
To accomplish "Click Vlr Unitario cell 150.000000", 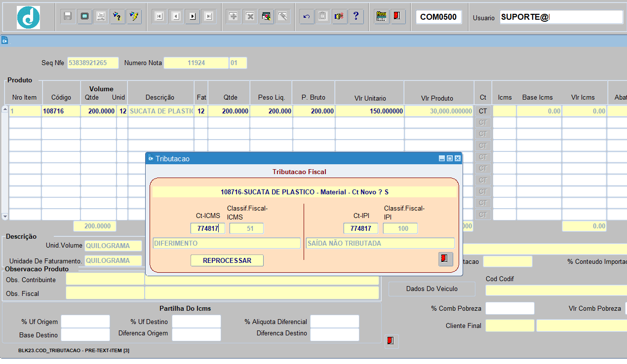I will (369, 111).
